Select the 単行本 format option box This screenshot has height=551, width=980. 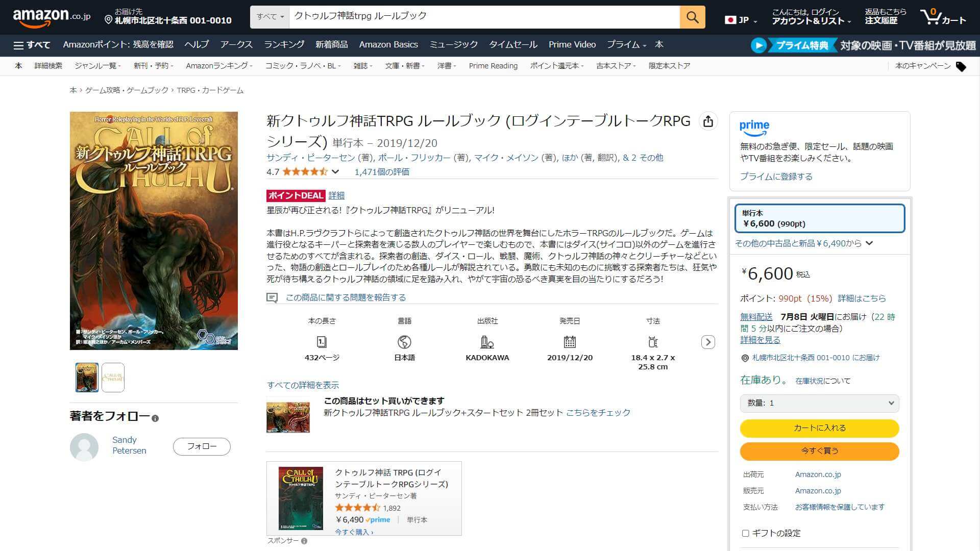pos(820,218)
